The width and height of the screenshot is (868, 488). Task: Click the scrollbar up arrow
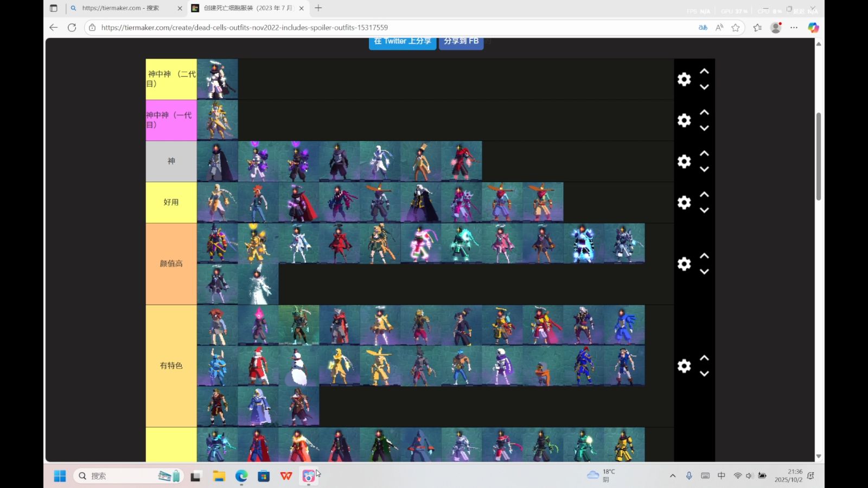click(x=819, y=43)
